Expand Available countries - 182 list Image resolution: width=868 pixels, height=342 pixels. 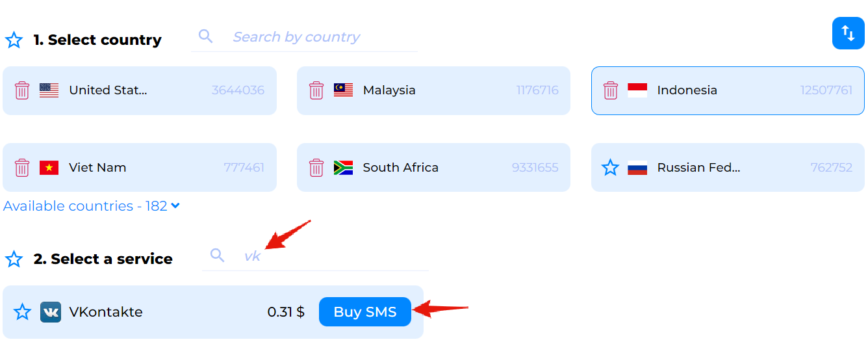(x=92, y=206)
